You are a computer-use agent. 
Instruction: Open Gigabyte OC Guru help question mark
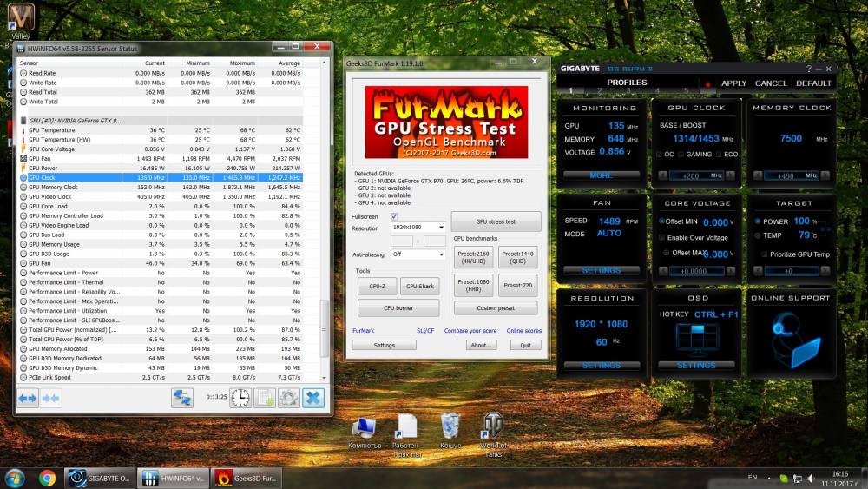point(809,69)
